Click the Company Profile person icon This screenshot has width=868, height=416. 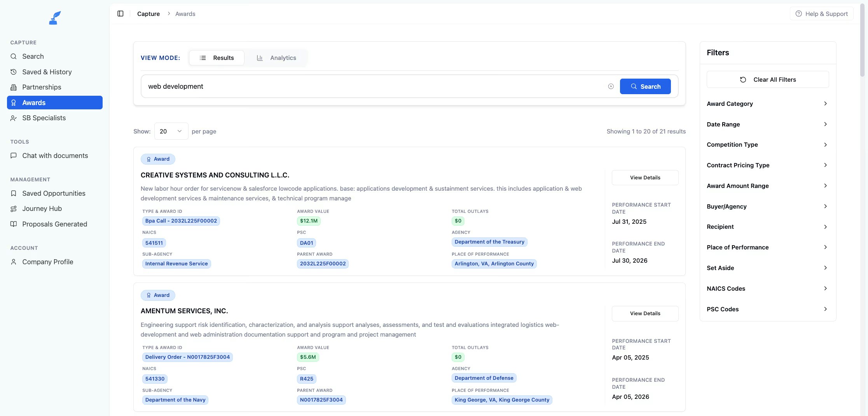point(14,262)
